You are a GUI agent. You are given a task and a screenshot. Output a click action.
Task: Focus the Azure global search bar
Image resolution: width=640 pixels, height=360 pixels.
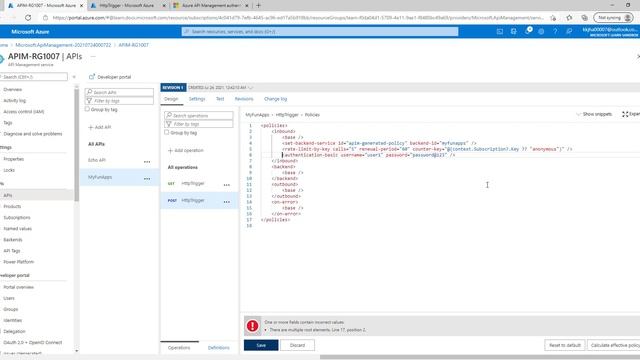[x=320, y=31]
